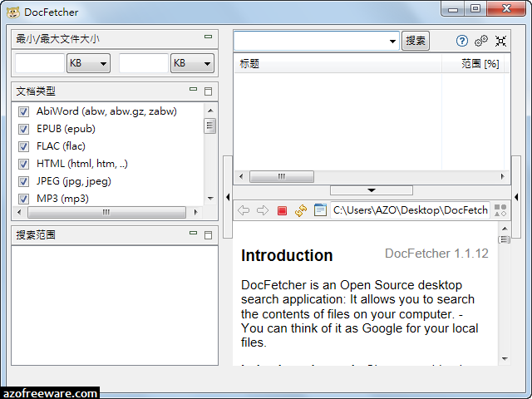Click 最小/最大文件大小 panel title
The image size is (532, 399).
[57, 39]
